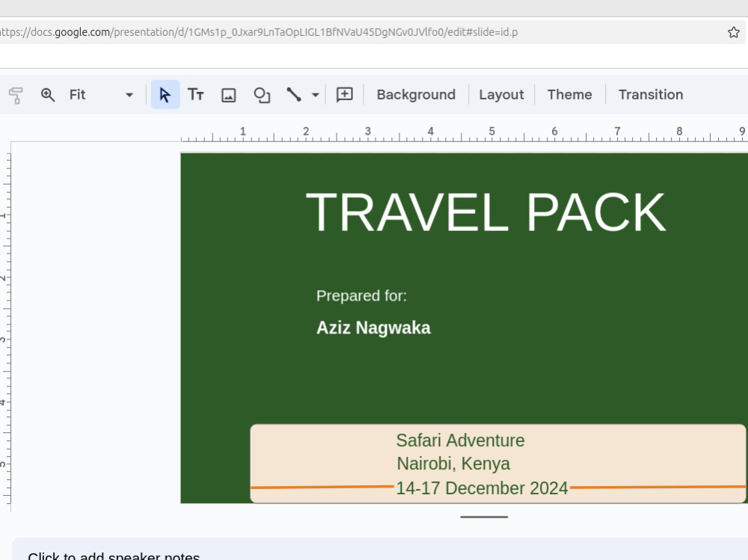The width and height of the screenshot is (748, 560).
Task: Open the Shape tool
Action: [262, 95]
